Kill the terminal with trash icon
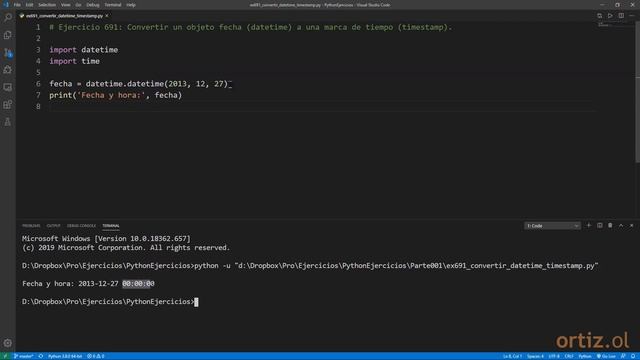This screenshot has height=360, width=640. click(610, 226)
